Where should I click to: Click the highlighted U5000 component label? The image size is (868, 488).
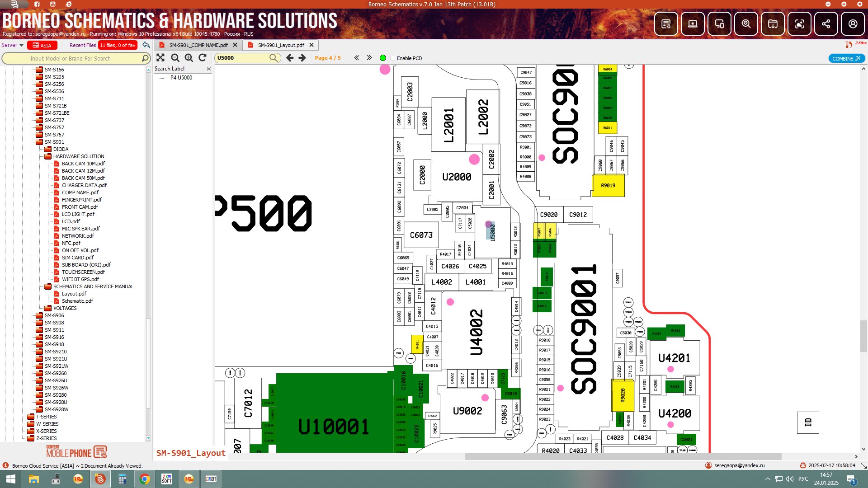coord(492,232)
